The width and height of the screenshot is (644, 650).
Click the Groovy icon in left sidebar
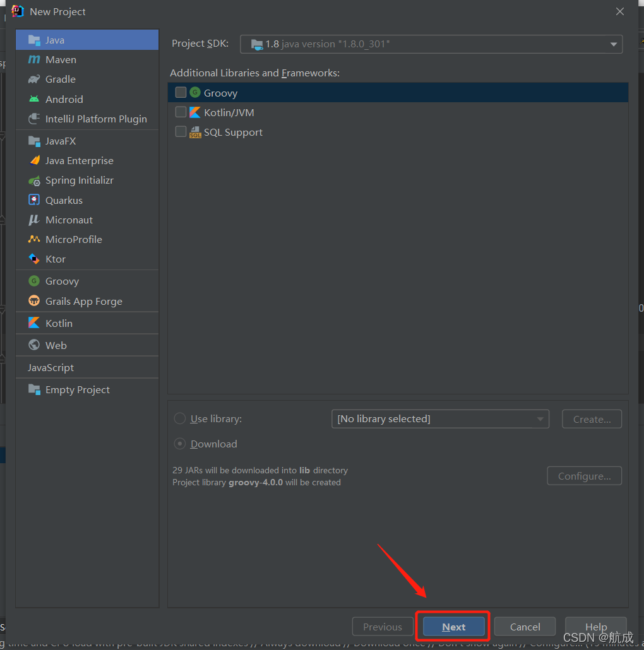[x=34, y=281]
